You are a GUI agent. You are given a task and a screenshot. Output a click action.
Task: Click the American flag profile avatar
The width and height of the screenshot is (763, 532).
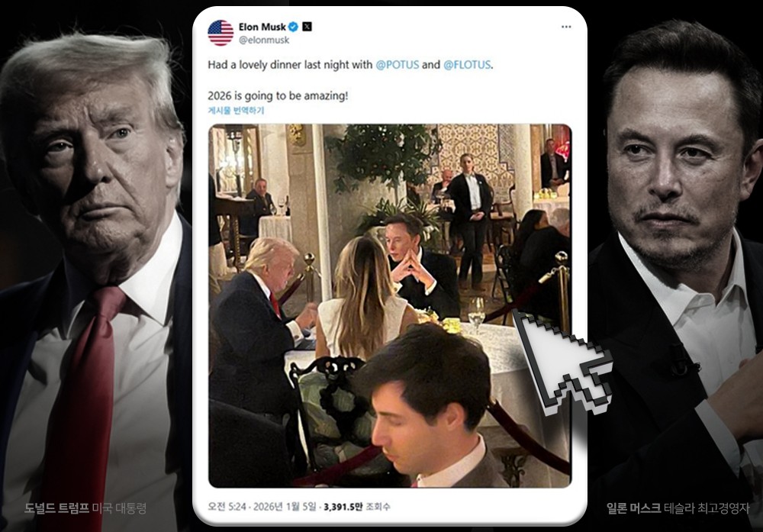[221, 32]
